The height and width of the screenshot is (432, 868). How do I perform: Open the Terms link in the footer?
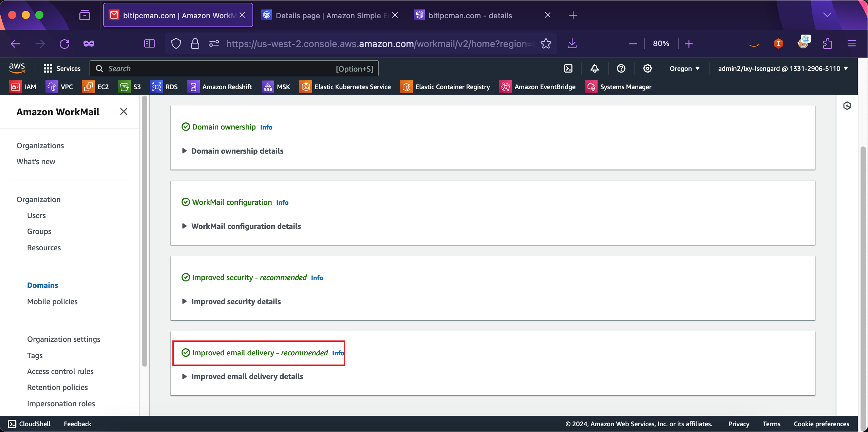pos(771,424)
